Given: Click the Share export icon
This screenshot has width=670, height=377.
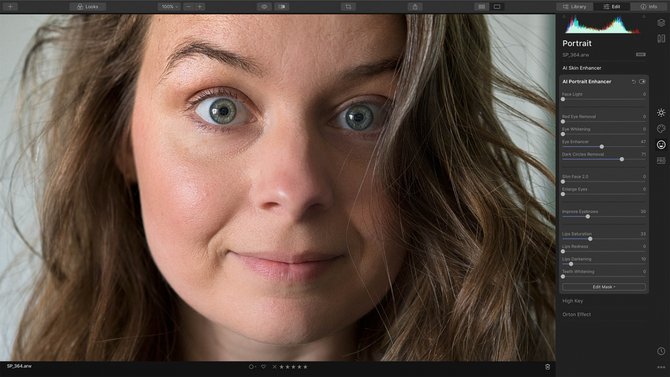Looking at the screenshot, I should point(415,6).
